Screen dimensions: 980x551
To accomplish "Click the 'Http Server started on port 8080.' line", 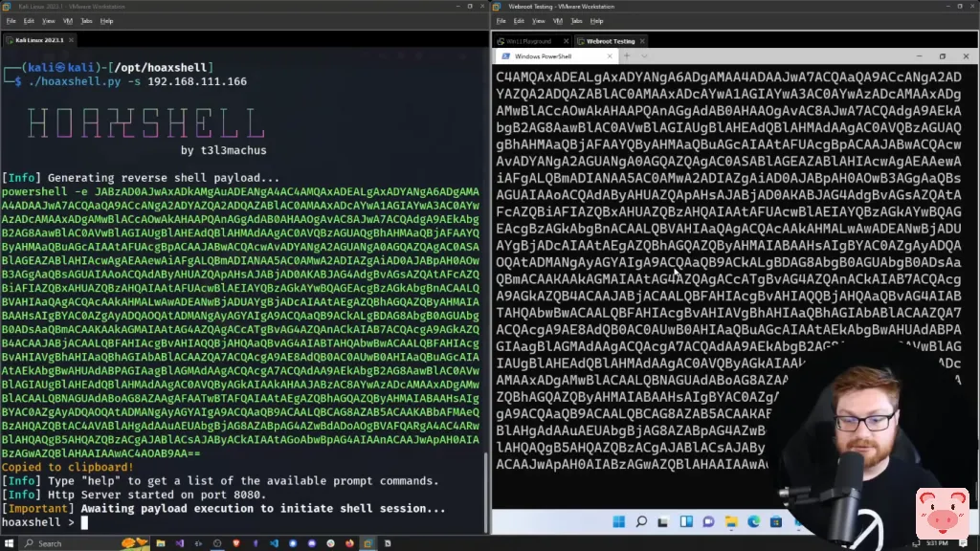I will pyautogui.click(x=157, y=495).
